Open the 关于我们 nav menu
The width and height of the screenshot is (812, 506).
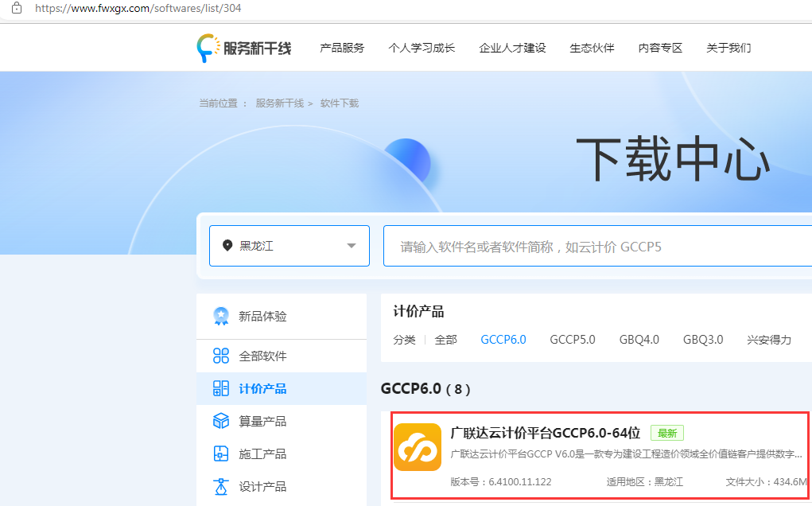[728, 49]
